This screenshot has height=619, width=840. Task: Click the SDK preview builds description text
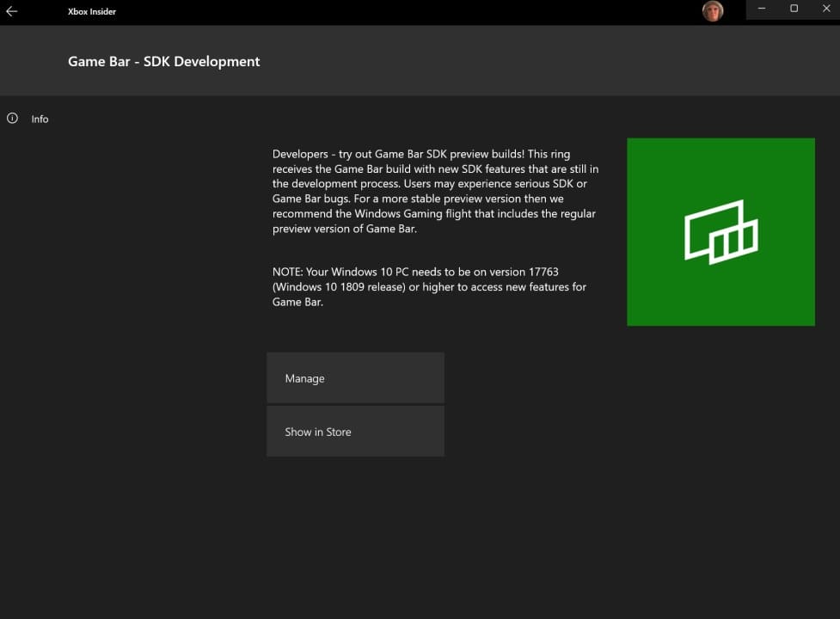(434, 191)
